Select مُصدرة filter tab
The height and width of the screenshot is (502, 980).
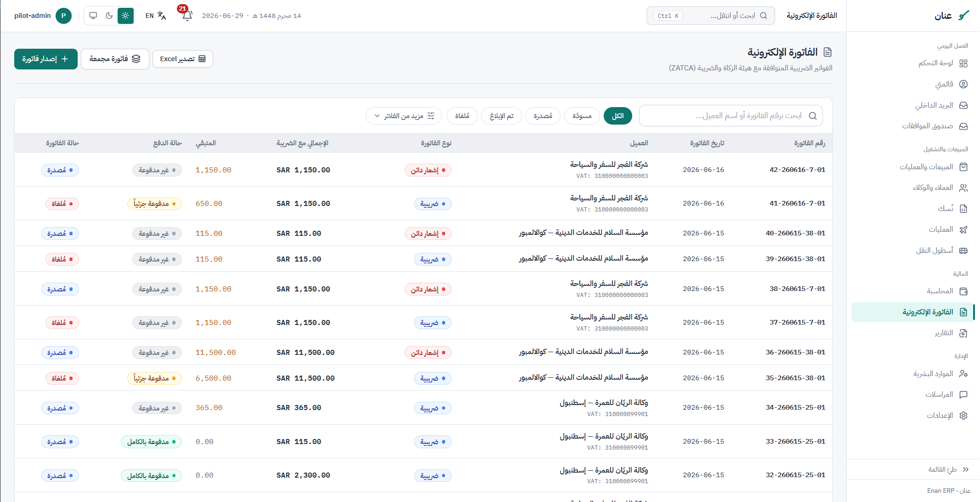pyautogui.click(x=543, y=116)
